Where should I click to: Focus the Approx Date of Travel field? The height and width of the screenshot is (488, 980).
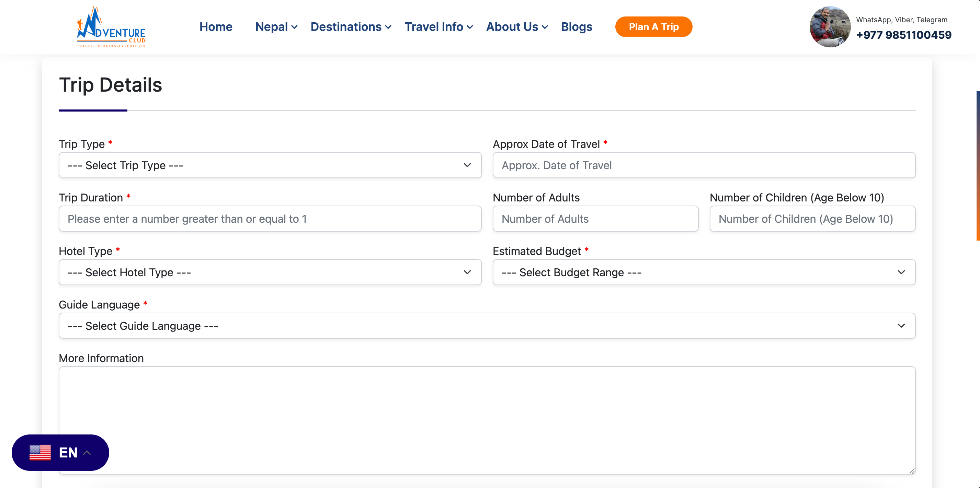(704, 165)
